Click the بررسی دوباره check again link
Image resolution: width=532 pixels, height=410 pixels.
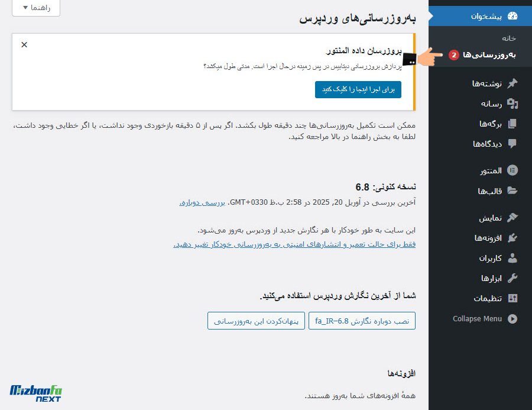(202, 202)
